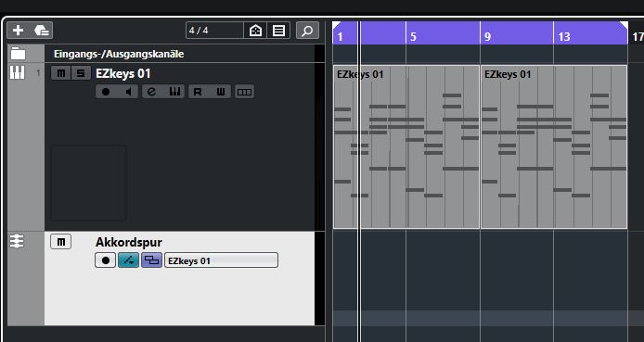Open Akkordspur output dropdown showing EZkeys 01
The width and height of the screenshot is (644, 342).
click(x=221, y=260)
